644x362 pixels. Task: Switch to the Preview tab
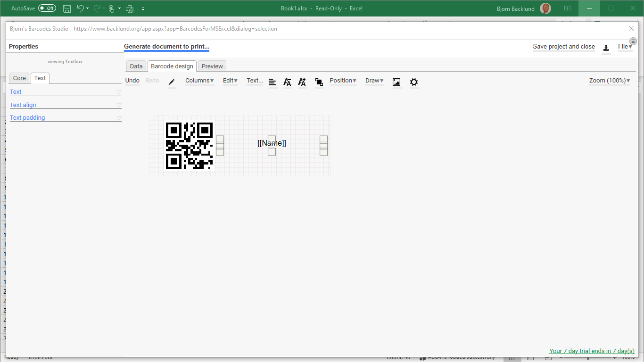[x=212, y=66]
